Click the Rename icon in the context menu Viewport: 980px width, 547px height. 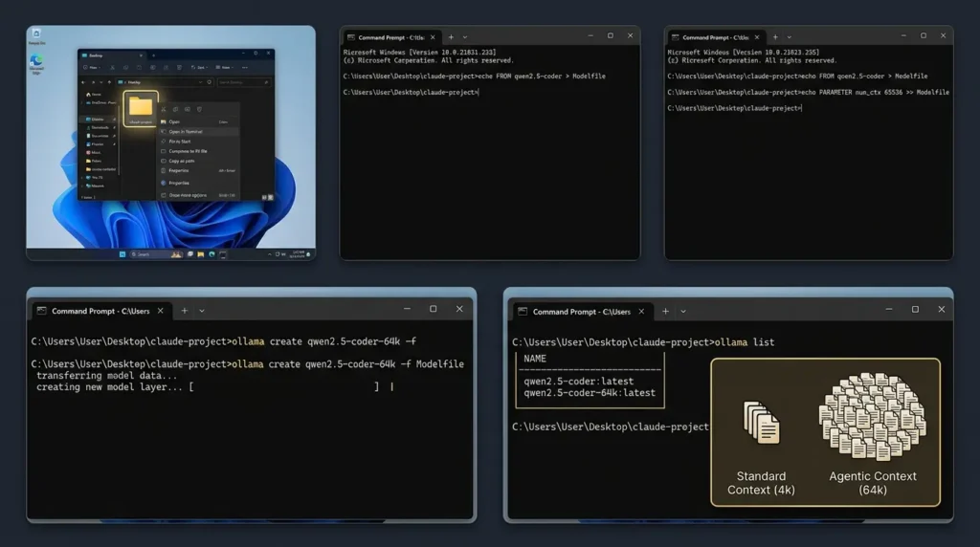click(x=188, y=109)
